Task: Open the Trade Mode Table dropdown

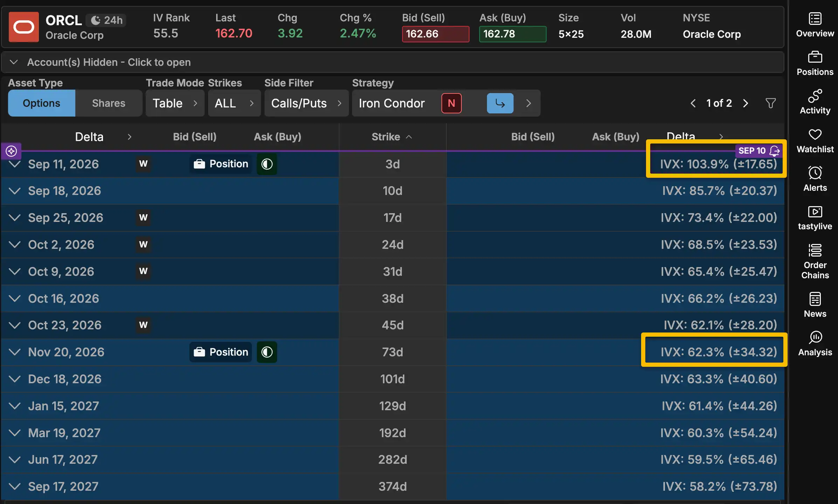Action: pos(175,103)
